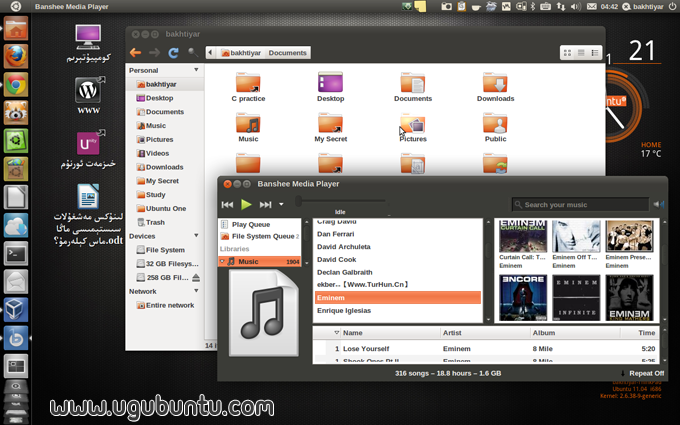Sort tracks by Name column
This screenshot has height=425, width=680.
[389, 333]
